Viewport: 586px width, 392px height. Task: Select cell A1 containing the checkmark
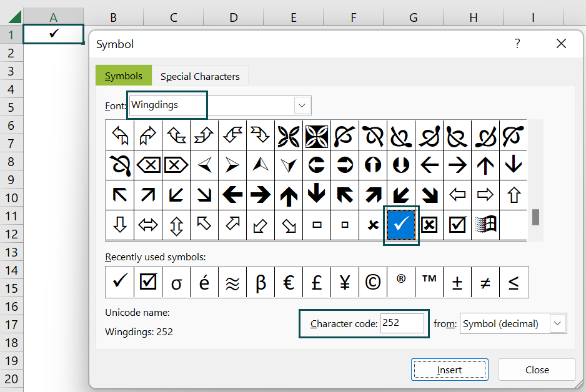[53, 34]
